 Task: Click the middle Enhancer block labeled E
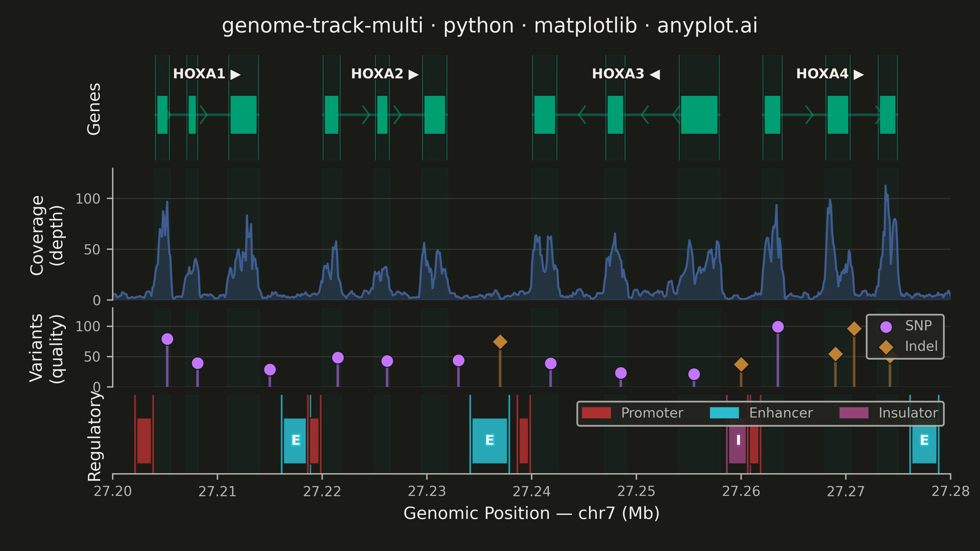(490, 441)
